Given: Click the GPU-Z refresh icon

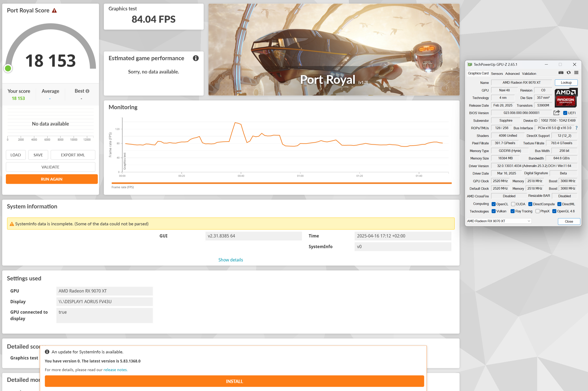Looking at the screenshot, I should click(569, 73).
